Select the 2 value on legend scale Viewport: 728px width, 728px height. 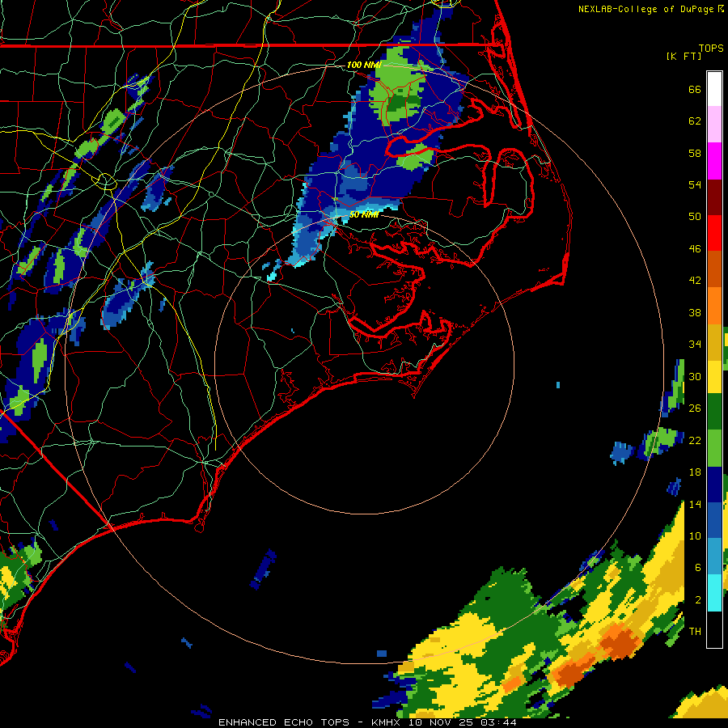tap(698, 599)
